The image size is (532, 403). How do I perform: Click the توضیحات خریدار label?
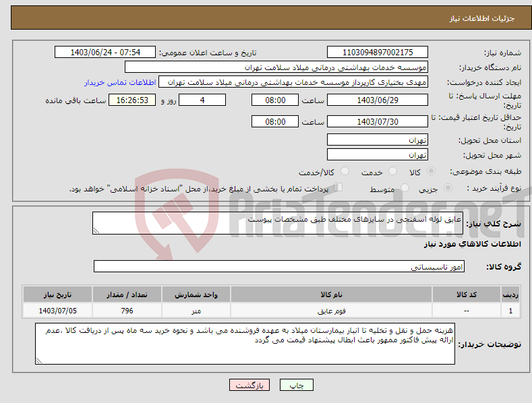tap(490, 344)
